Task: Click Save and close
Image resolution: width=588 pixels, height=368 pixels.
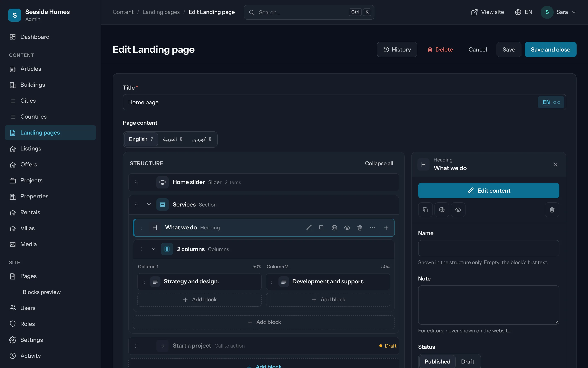Action: pos(550,49)
